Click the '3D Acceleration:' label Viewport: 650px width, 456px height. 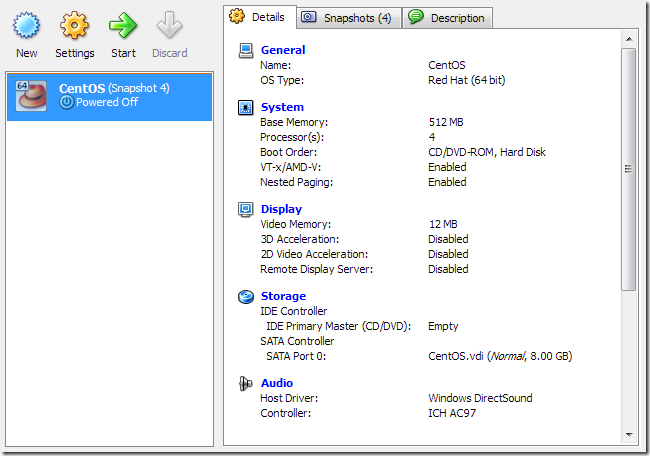pyautogui.click(x=300, y=239)
